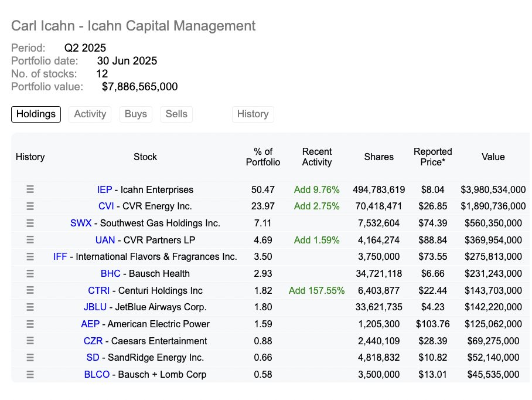Open history icon for Southwest Gas row
Image resolution: width=532 pixels, height=400 pixels.
click(x=30, y=223)
